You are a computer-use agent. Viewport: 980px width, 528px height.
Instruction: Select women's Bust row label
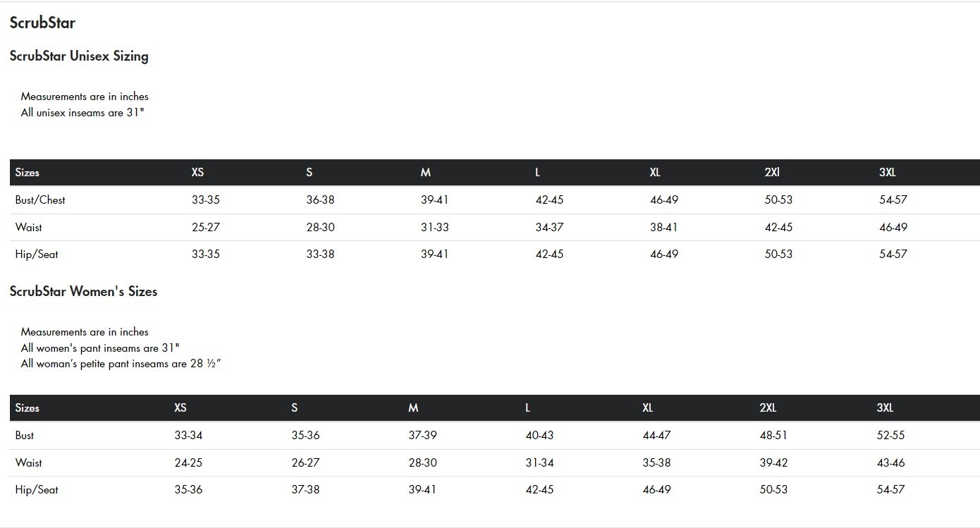point(25,435)
